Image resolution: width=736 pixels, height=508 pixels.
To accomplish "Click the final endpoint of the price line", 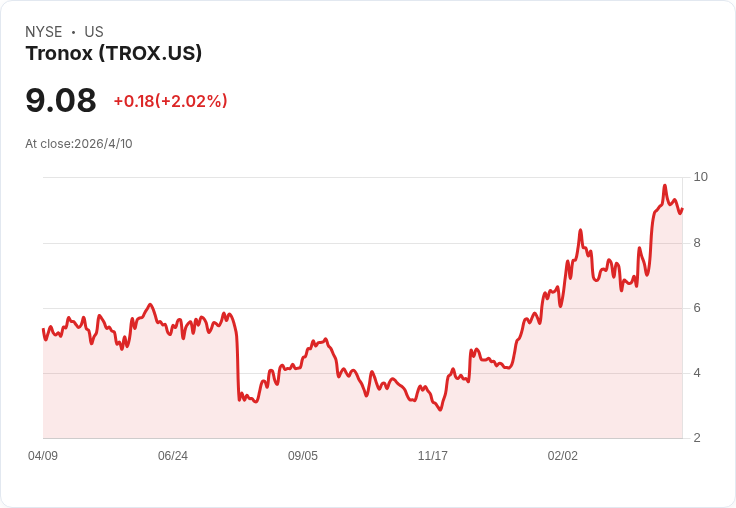I will [x=682, y=209].
